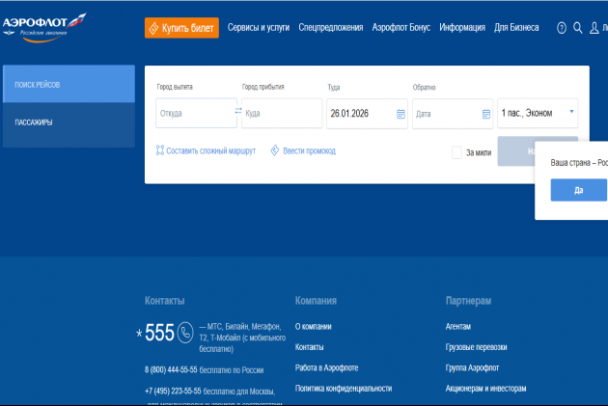Click Купить билет button
This screenshot has height=406, width=608.
181,28
